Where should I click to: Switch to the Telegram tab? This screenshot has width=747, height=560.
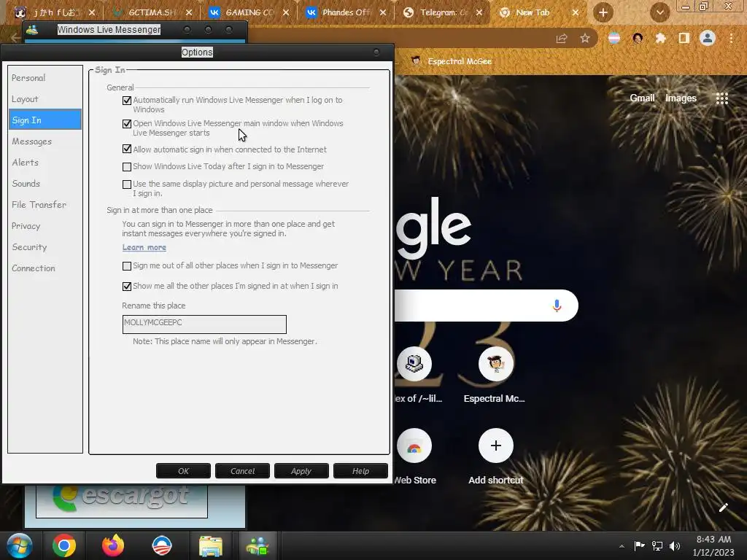pyautogui.click(x=442, y=12)
